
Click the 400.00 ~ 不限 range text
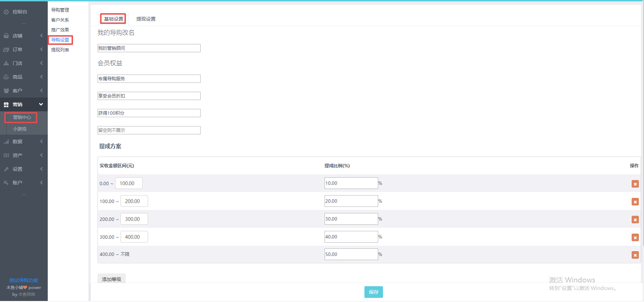(114, 254)
